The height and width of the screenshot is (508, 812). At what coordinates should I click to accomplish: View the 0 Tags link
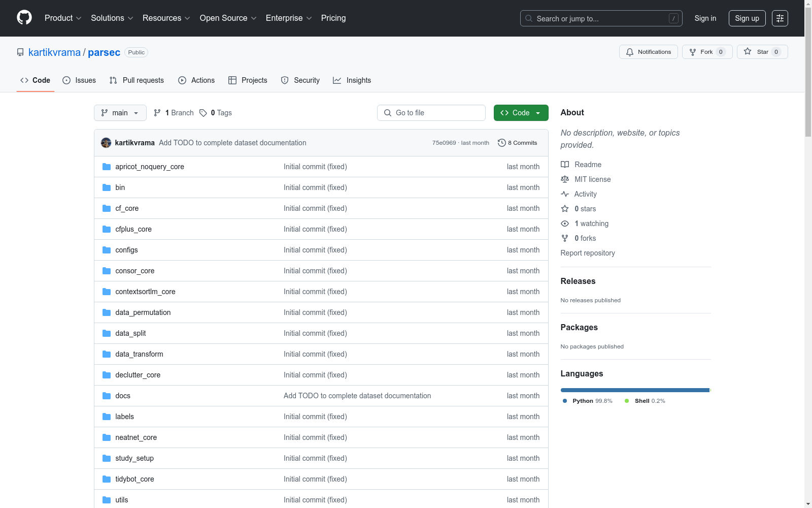[216, 113]
